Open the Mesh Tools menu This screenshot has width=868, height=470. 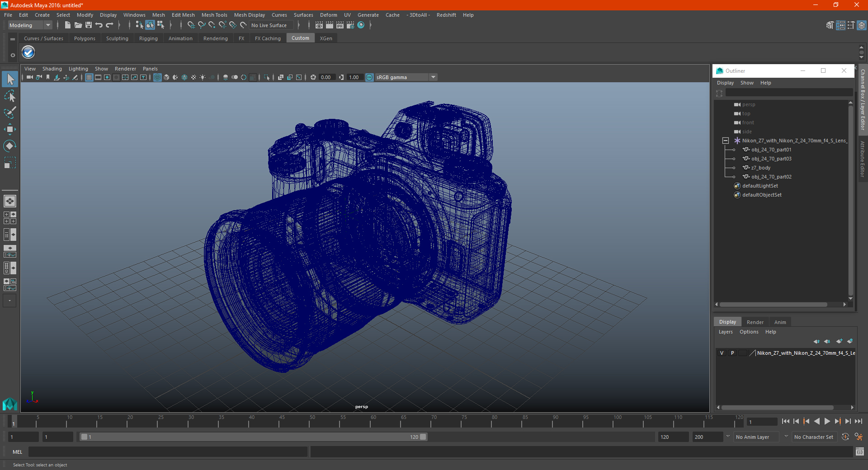tap(214, 15)
